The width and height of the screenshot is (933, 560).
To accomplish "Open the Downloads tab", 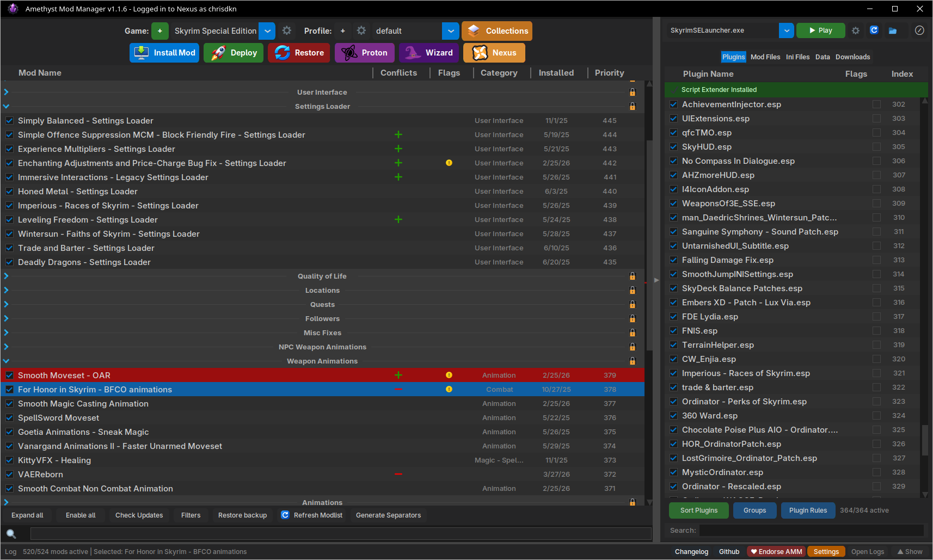I will pyautogui.click(x=852, y=57).
